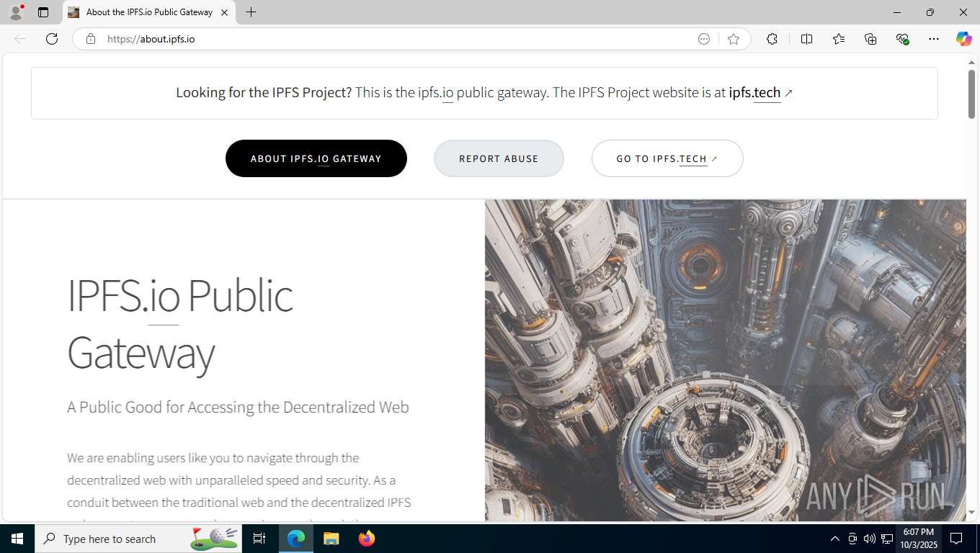Viewport: 980px width, 553px height.
Task: Go back with the back arrow
Action: [20, 39]
